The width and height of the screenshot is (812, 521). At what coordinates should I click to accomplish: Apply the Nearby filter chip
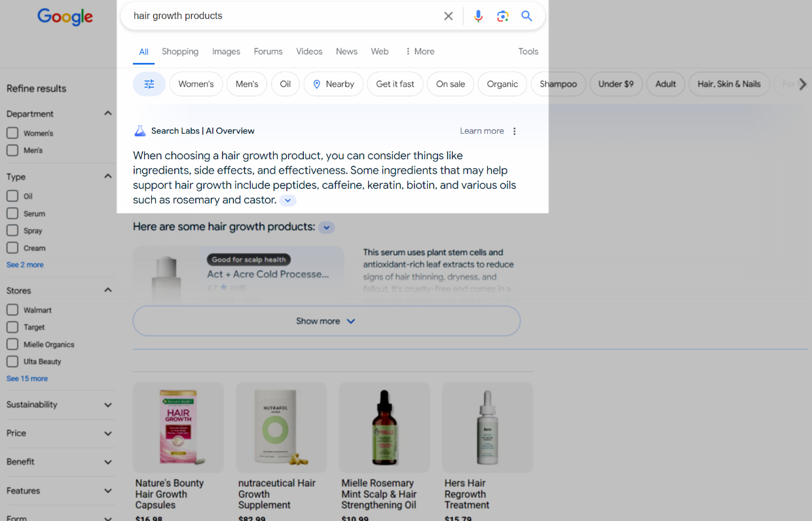click(x=333, y=84)
